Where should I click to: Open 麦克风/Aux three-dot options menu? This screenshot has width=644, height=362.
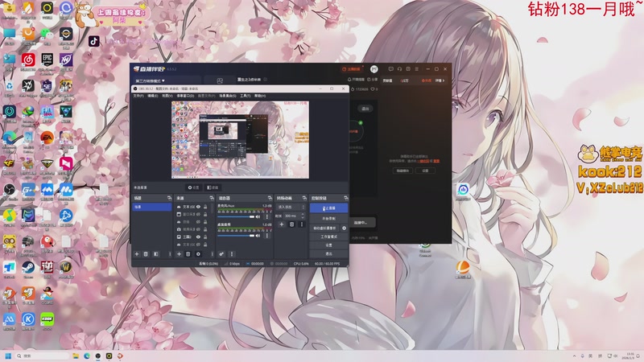(x=267, y=216)
